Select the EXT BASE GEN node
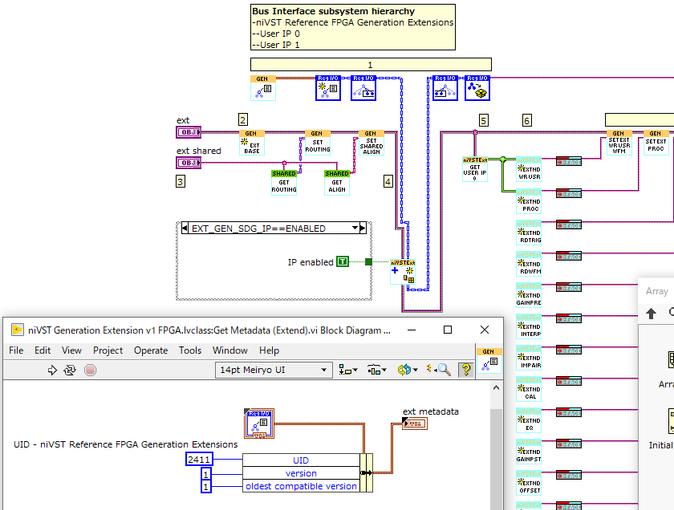Viewport: 674px width, 510px height. pyautogui.click(x=252, y=141)
